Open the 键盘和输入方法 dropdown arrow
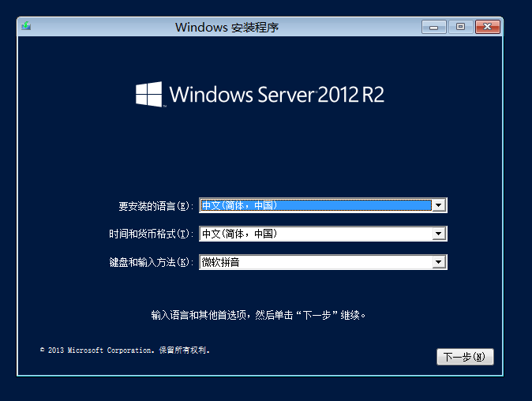This screenshot has height=401, width=532. pos(439,262)
